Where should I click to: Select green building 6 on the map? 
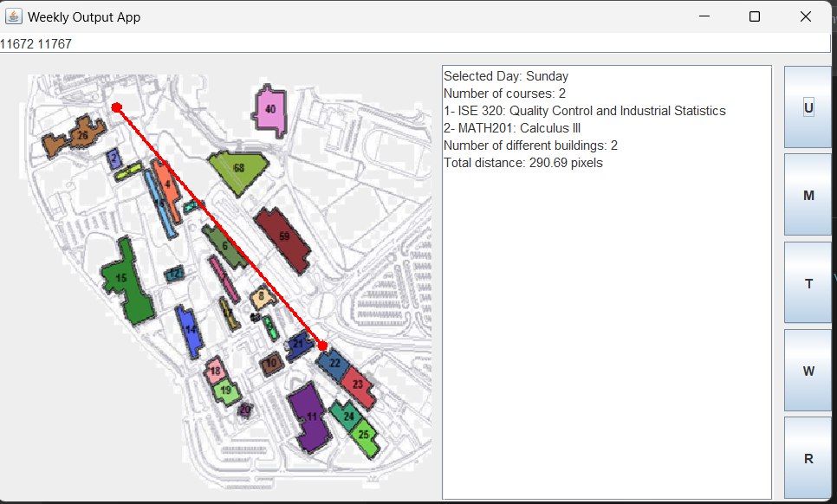224,246
